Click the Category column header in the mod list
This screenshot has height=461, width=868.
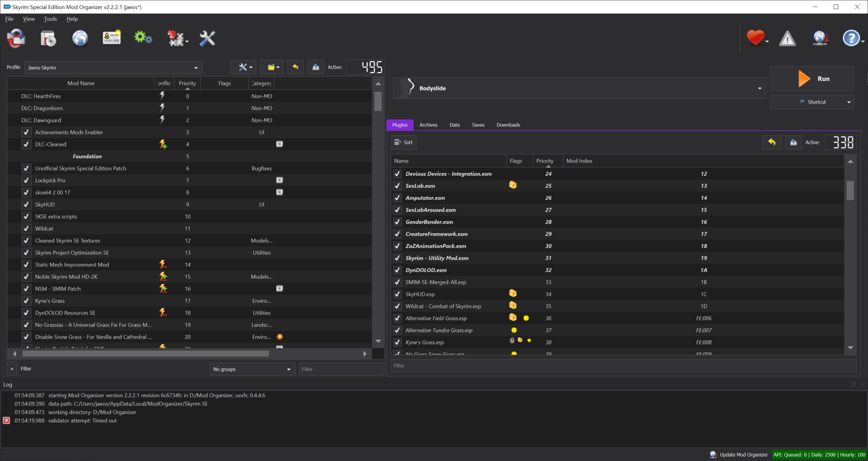(261, 83)
